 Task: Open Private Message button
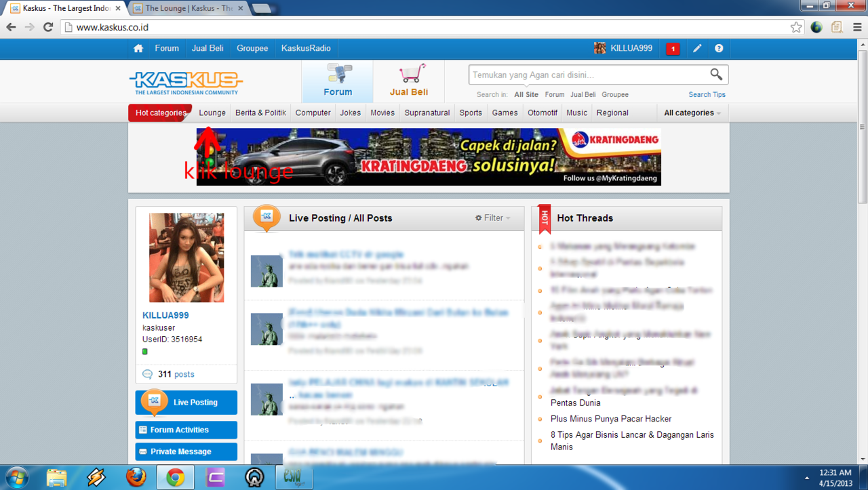(186, 451)
